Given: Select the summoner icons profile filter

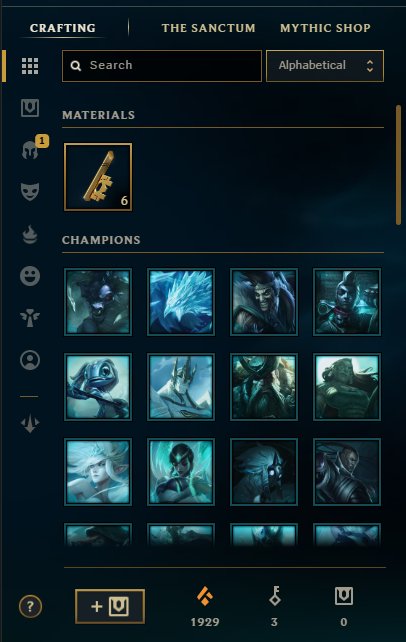Looking at the screenshot, I should tap(30, 360).
